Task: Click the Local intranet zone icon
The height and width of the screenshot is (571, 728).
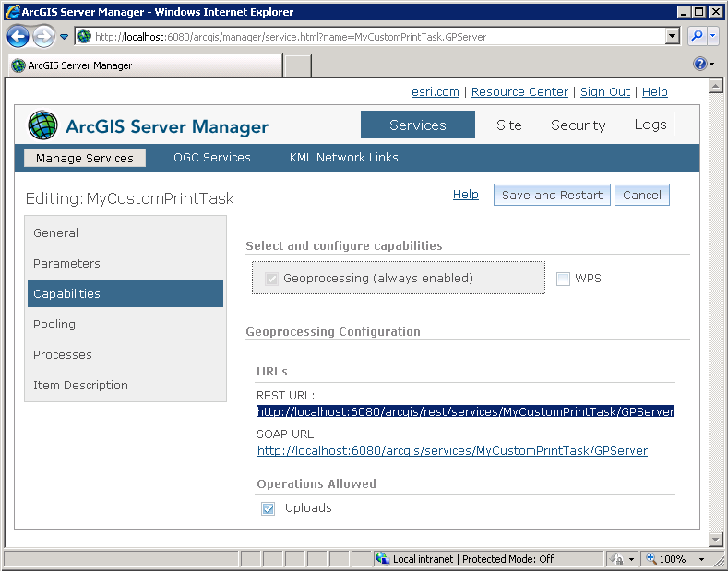Action: coord(383,558)
